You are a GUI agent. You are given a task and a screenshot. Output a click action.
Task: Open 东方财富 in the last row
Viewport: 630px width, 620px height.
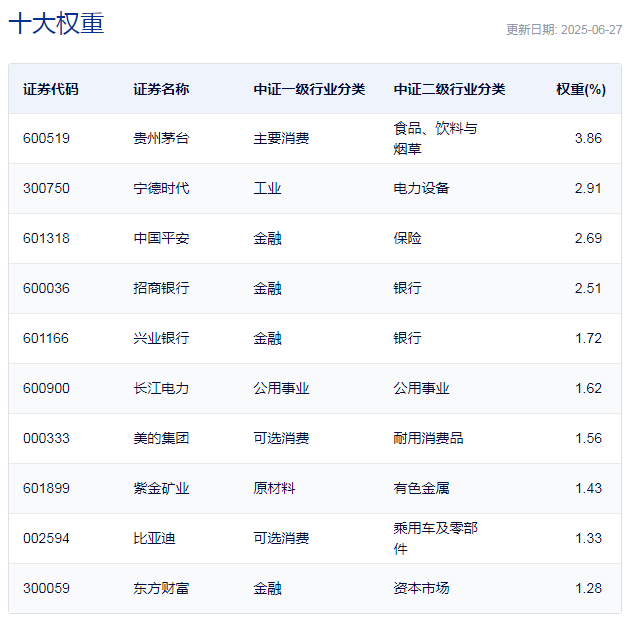pyautogui.click(x=161, y=588)
